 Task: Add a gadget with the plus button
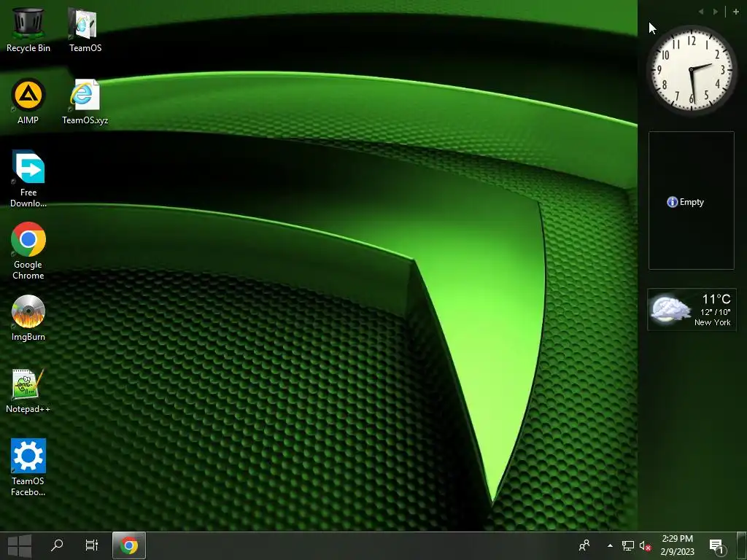pyautogui.click(x=735, y=12)
